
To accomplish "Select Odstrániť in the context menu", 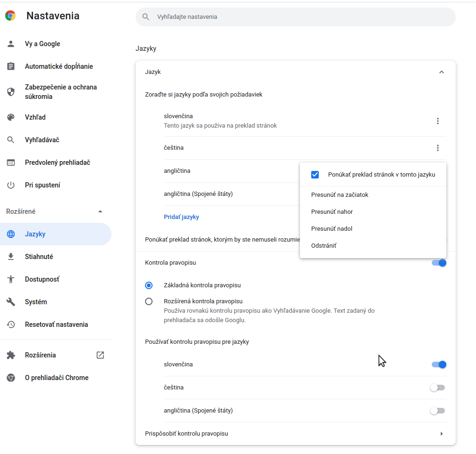I will 324,246.
